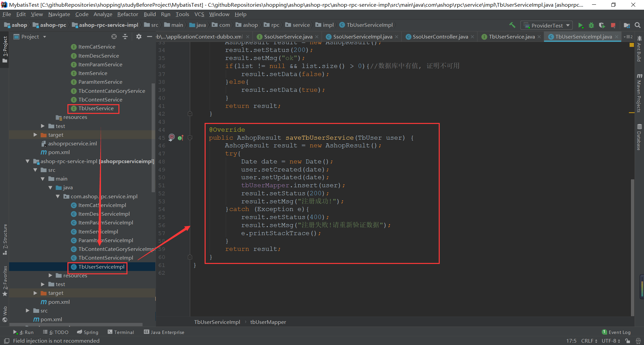Select ashoprpcservice.iml file
Viewport: 644px width, 345px height.
click(69, 144)
